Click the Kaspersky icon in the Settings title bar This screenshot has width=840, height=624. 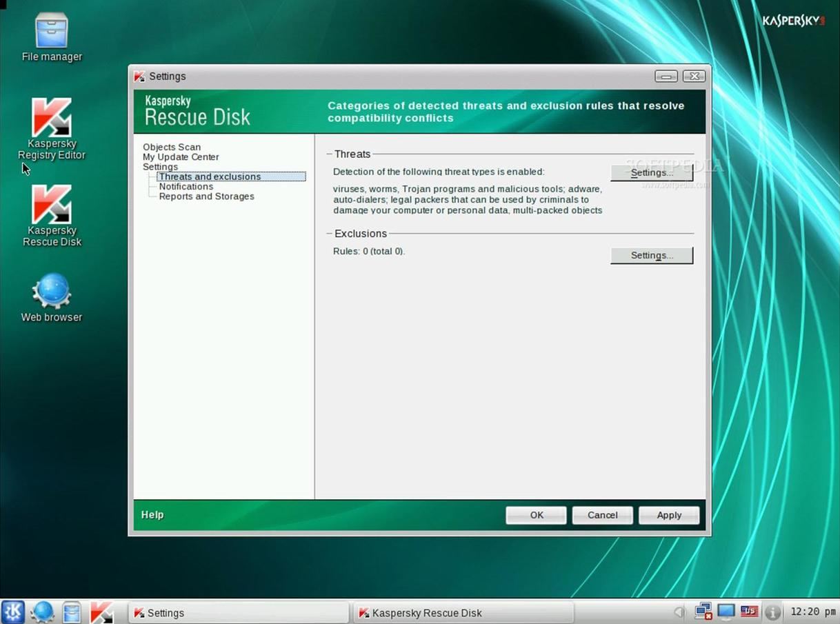coord(139,77)
